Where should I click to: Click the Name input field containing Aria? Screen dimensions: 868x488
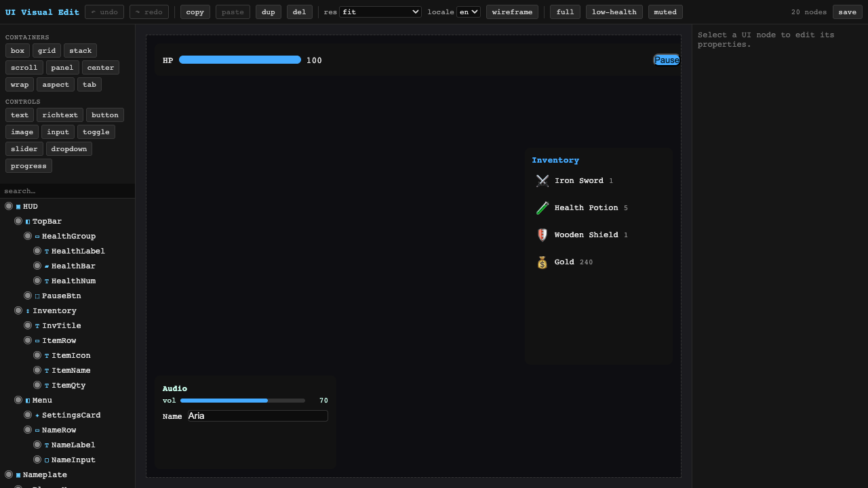(258, 416)
